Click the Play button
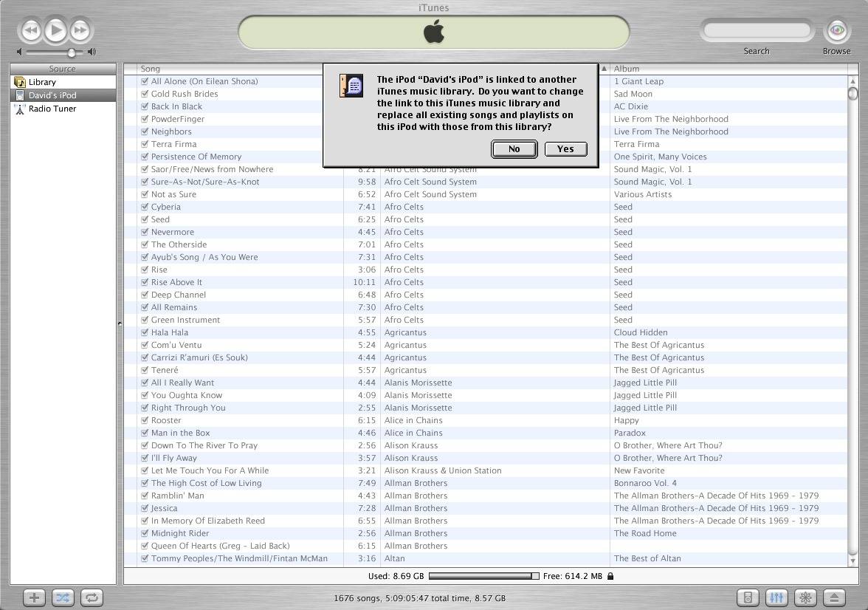868x610 pixels. coord(55,30)
